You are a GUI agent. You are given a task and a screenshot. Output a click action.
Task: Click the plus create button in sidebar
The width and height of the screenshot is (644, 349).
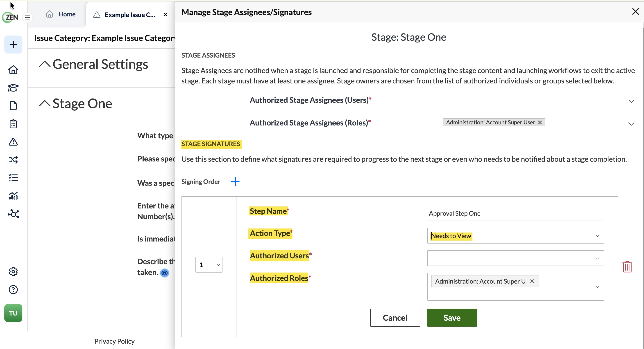(x=13, y=45)
